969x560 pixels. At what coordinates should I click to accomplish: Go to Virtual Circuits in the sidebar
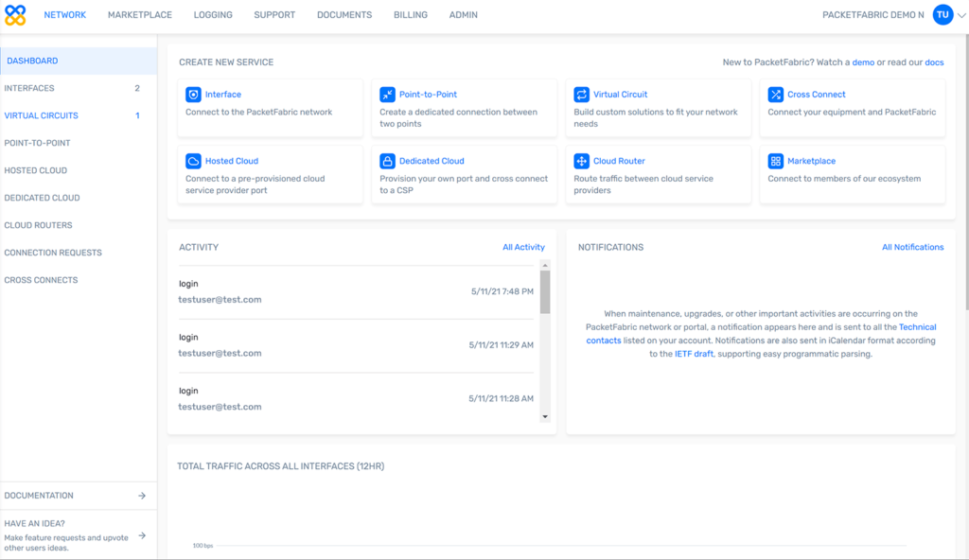[79, 115]
